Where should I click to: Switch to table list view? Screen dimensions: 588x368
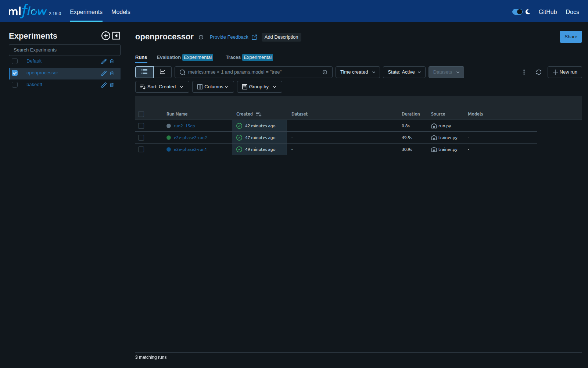tap(144, 72)
